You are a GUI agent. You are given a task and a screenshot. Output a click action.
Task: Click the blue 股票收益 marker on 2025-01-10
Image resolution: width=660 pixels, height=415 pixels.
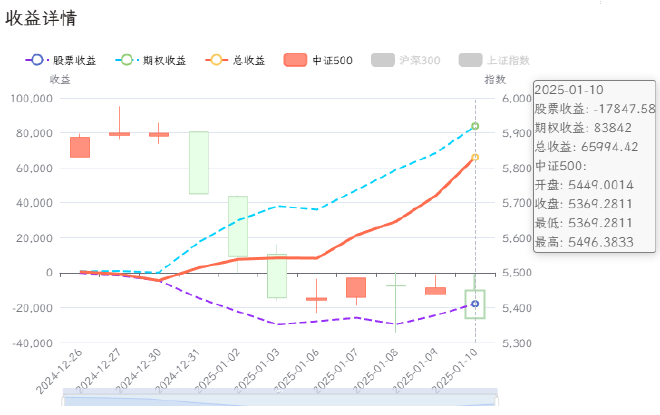pyautogui.click(x=475, y=303)
